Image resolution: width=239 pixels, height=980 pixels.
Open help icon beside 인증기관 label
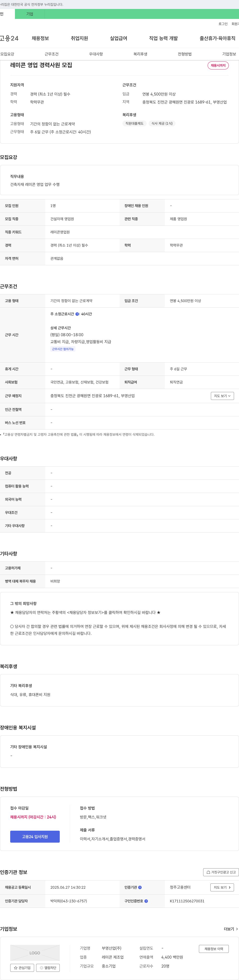[x=140, y=887]
